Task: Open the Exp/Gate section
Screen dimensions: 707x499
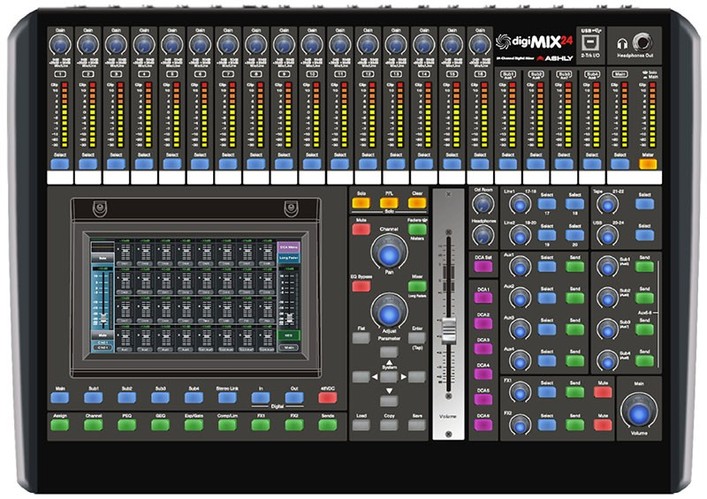Action: 194,425
